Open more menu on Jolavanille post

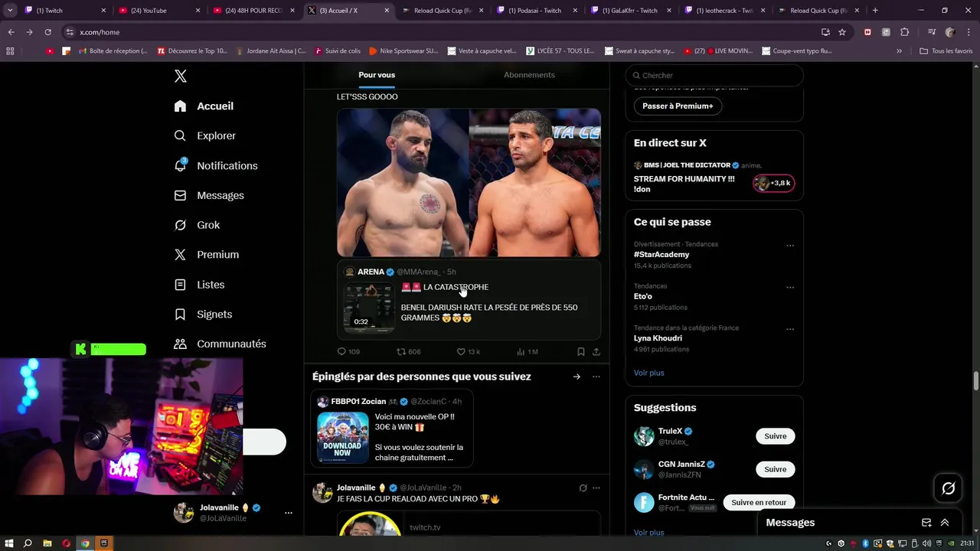596,487
